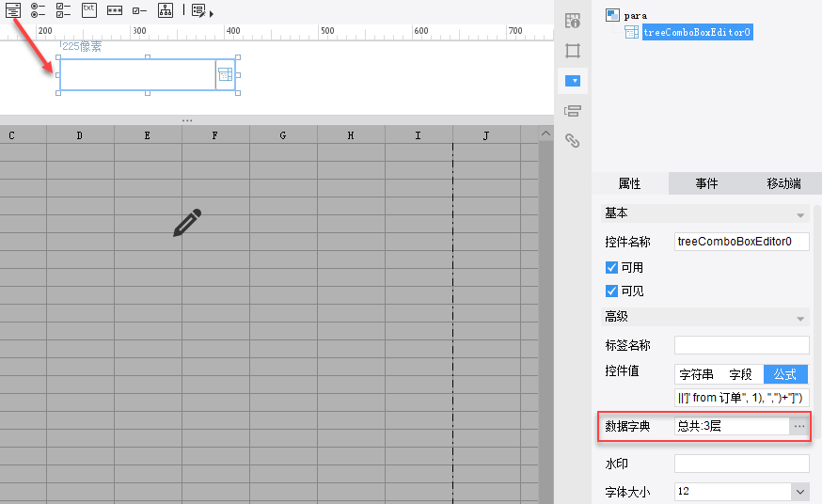Open the hyperlink panel icon
The height and width of the screenshot is (504, 822).
(x=573, y=140)
